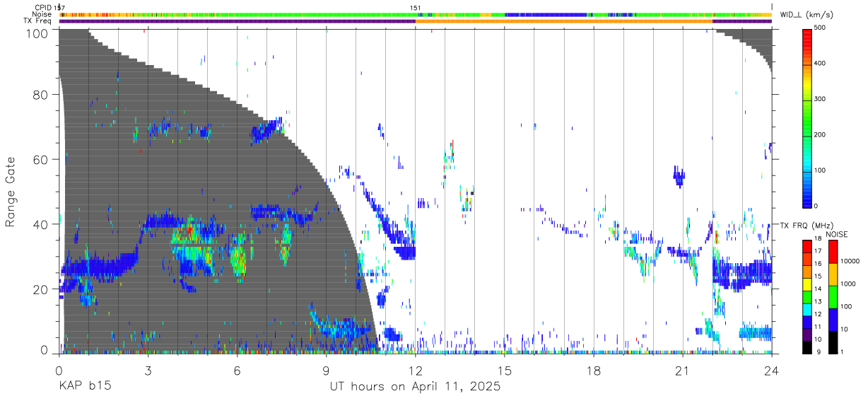Image resolution: width=868 pixels, height=401 pixels.
Task: Click range gate tick label 60
Action: (40, 159)
